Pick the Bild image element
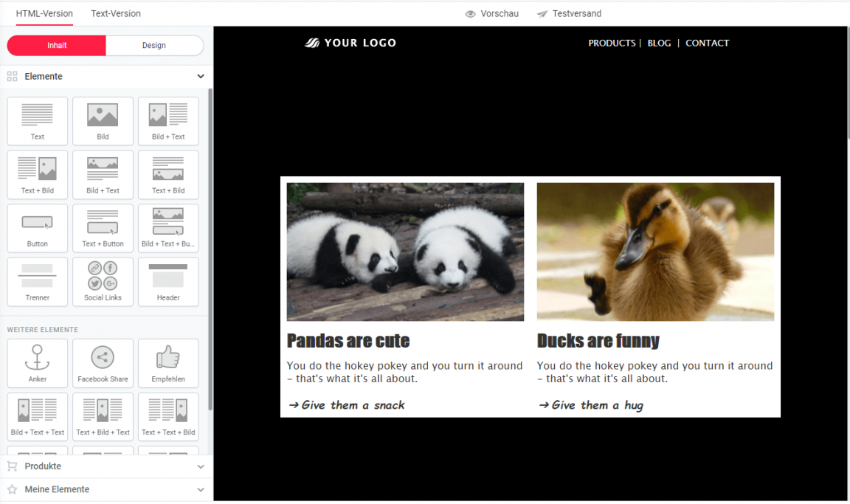This screenshot has height=504, width=850. pyautogui.click(x=103, y=120)
